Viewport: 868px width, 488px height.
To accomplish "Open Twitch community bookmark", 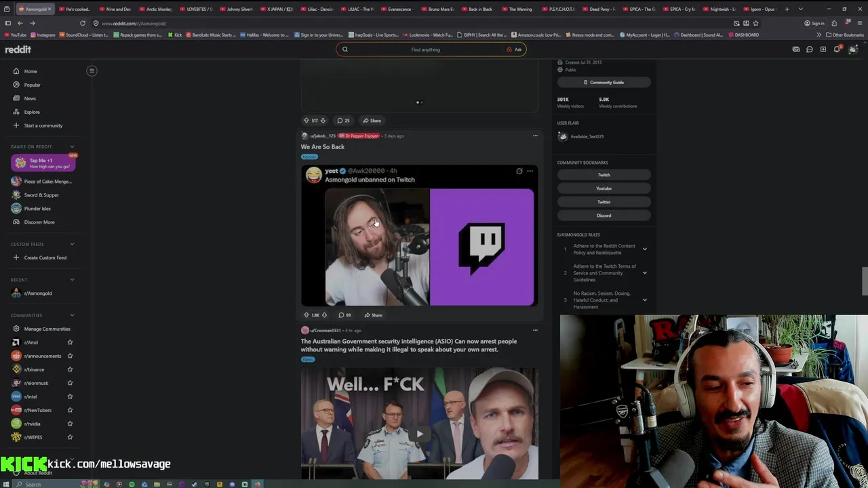I will tap(604, 175).
